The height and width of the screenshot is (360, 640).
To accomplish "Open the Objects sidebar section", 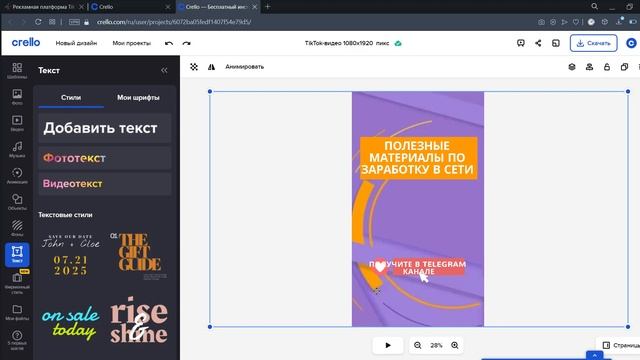I will click(x=17, y=202).
